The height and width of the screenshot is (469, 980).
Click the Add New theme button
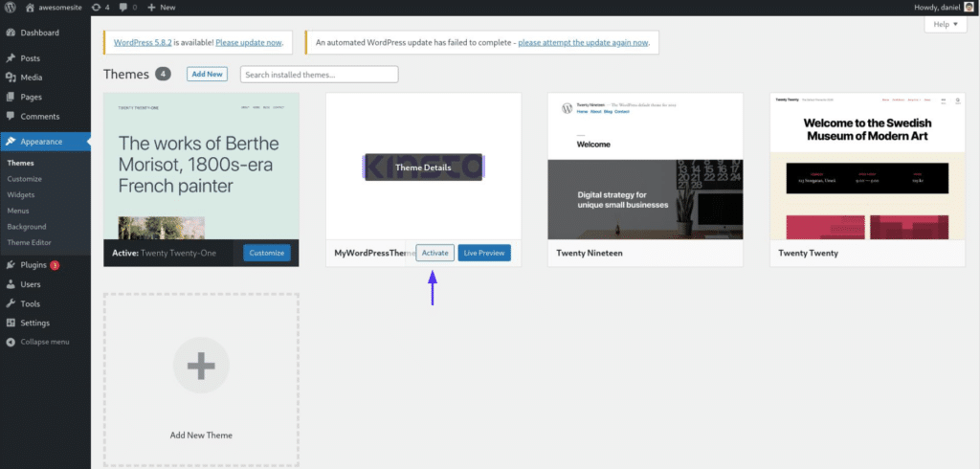tap(207, 74)
